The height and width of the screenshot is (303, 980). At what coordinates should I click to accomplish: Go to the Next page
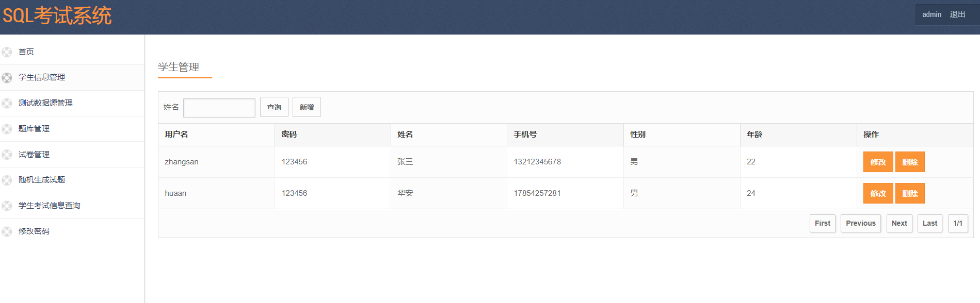[899, 223]
